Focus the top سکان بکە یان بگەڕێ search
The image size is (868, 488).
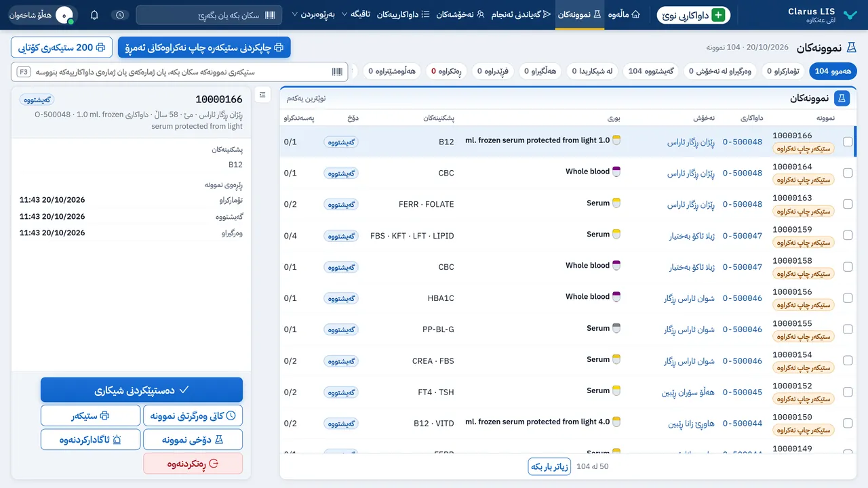pos(210,15)
